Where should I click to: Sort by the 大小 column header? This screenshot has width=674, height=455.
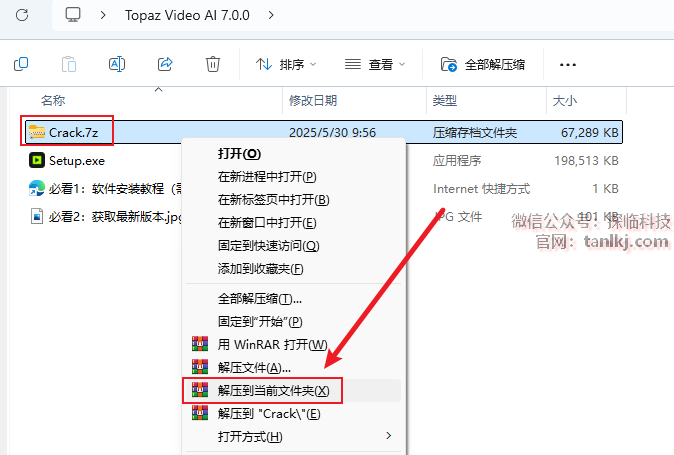[x=565, y=101]
